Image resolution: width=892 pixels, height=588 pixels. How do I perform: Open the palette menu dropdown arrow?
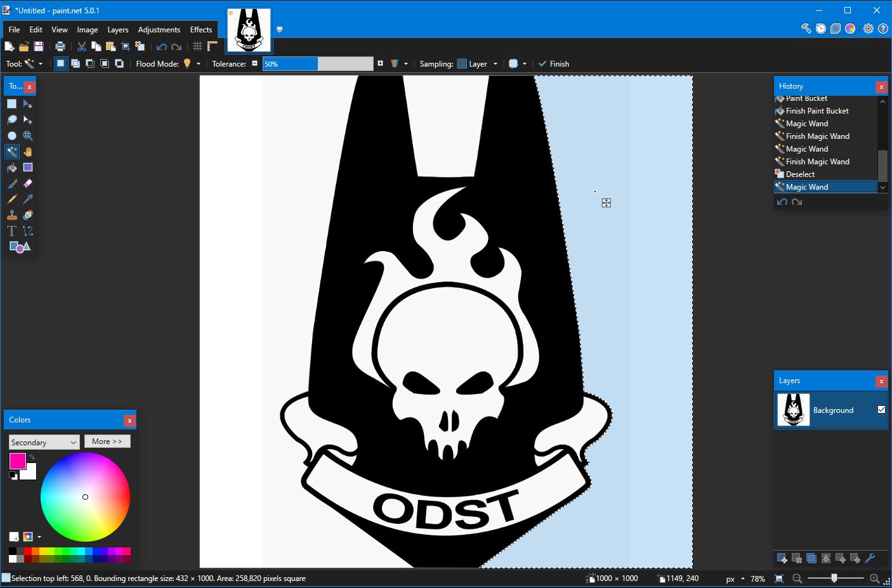(39, 537)
